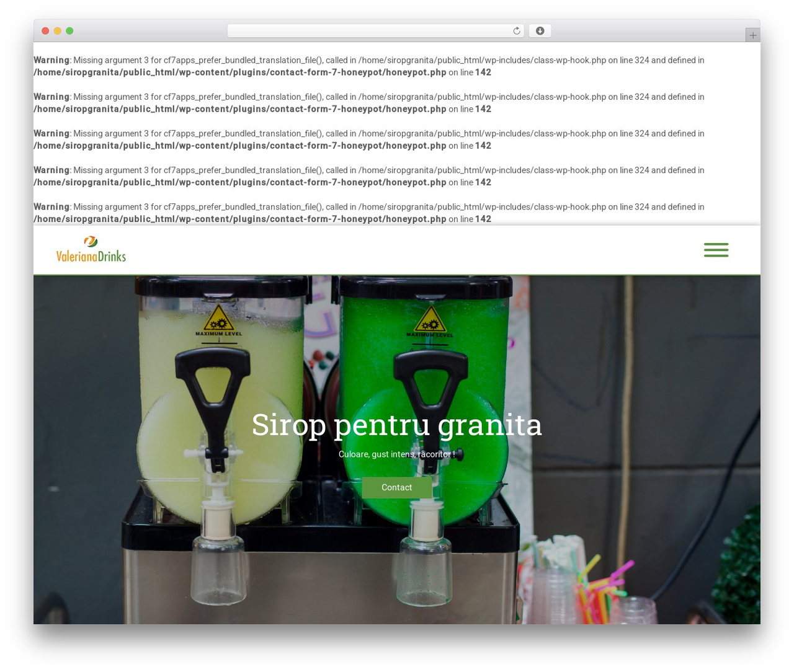794x672 pixels.
Task: Close the browser window with the red button
Action: click(45, 31)
